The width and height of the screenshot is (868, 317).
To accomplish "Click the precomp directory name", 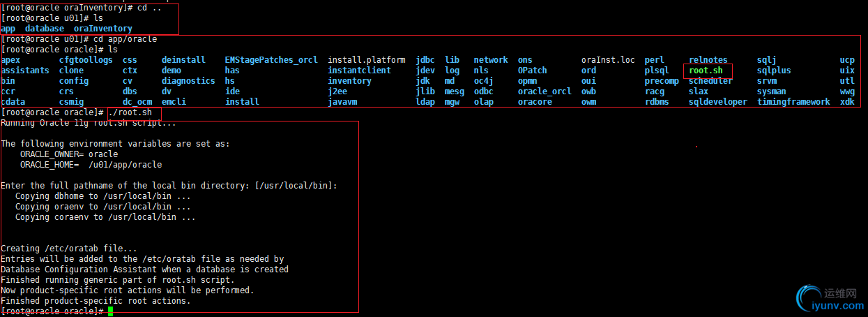I will click(662, 81).
